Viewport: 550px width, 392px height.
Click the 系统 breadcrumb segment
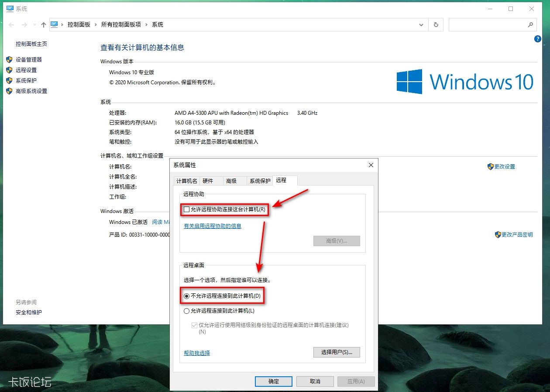click(158, 25)
